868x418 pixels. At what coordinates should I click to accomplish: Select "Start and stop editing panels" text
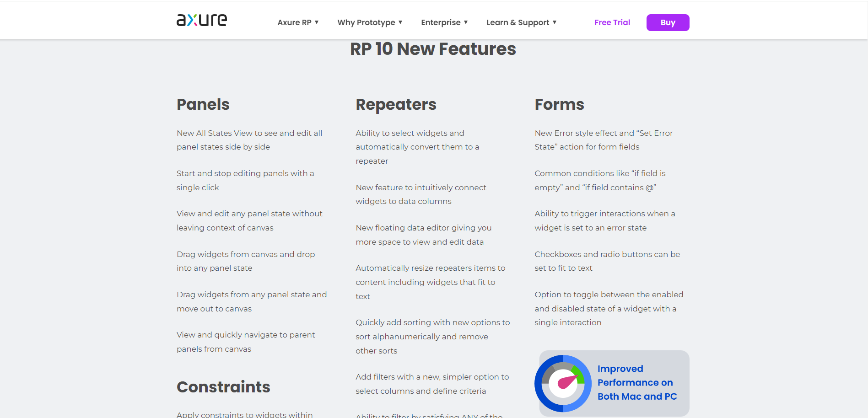click(245, 180)
